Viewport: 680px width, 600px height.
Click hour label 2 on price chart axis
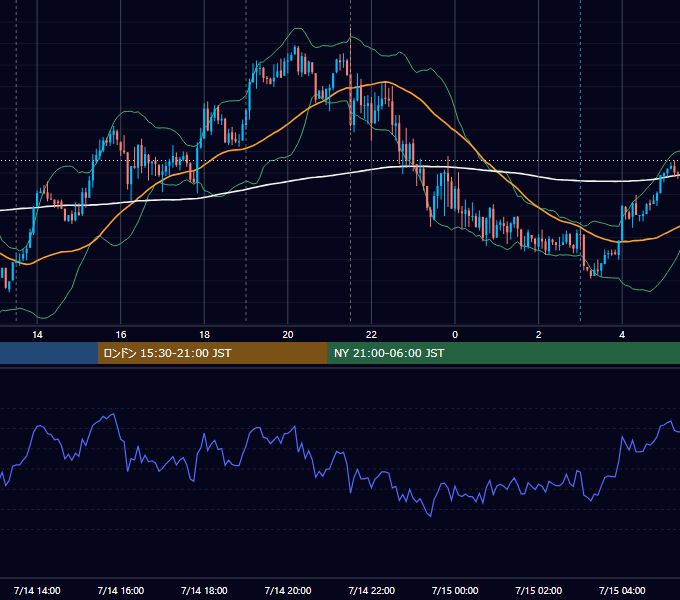pyautogui.click(x=539, y=335)
